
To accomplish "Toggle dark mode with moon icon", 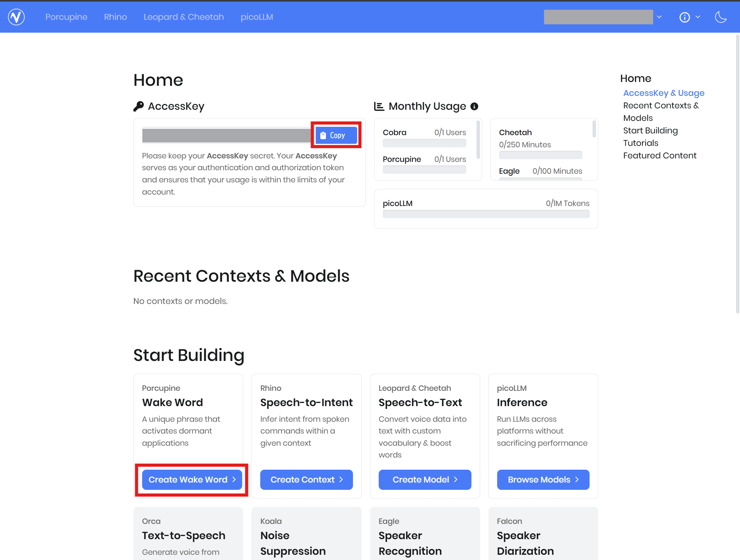I will click(x=721, y=17).
